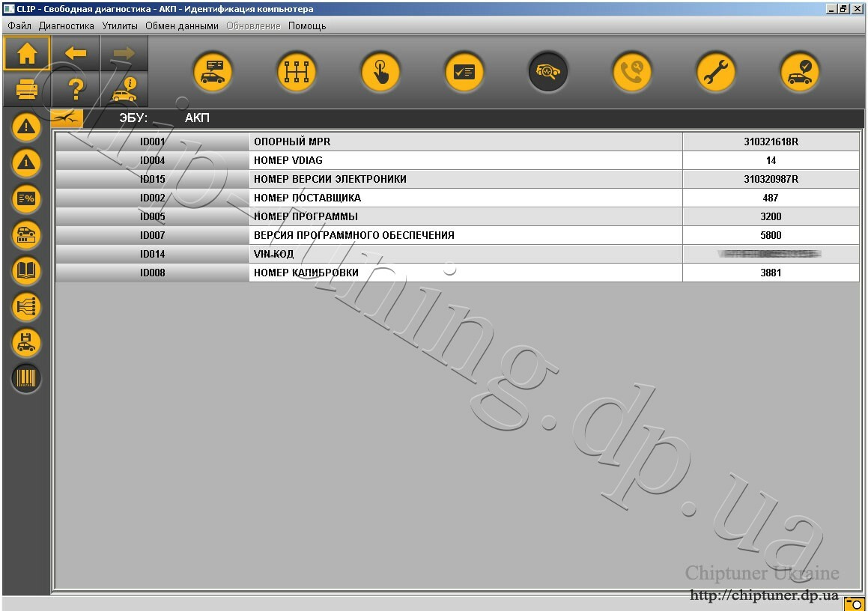868x611 pixels.
Task: Open the phone support icon
Action: point(631,72)
